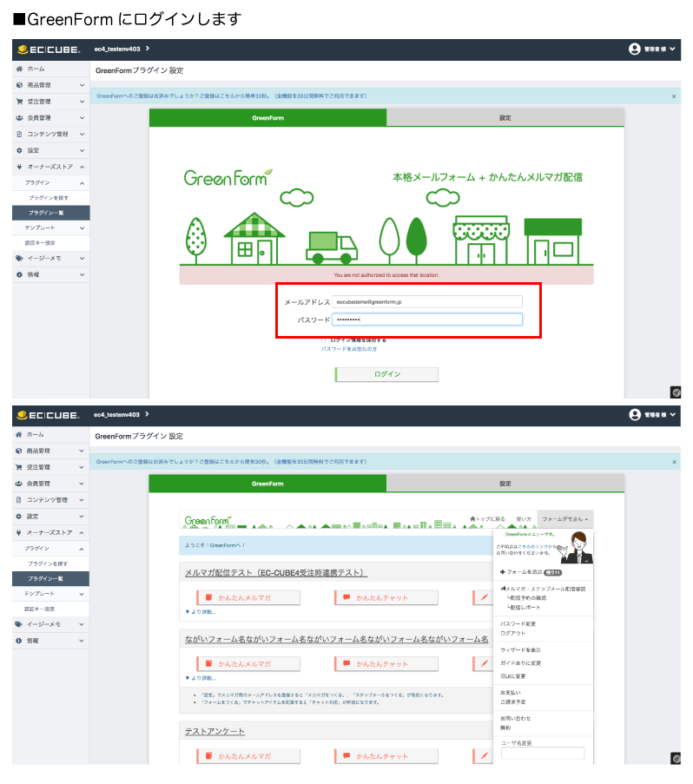Viewport: 693px width, 784px height.
Task: Expand イージーメモ chevron in the lower screenshot
Action: pyautogui.click(x=82, y=624)
